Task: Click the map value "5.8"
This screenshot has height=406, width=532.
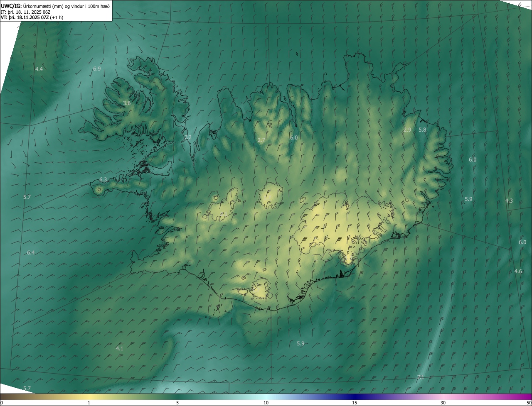Action: click(422, 130)
